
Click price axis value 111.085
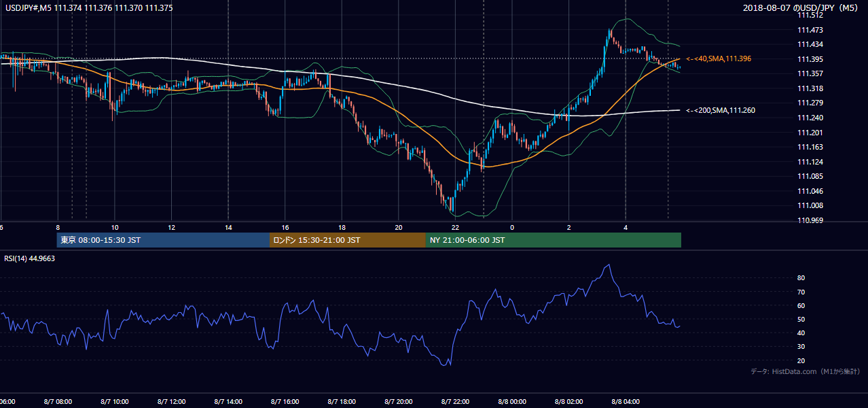pos(811,176)
